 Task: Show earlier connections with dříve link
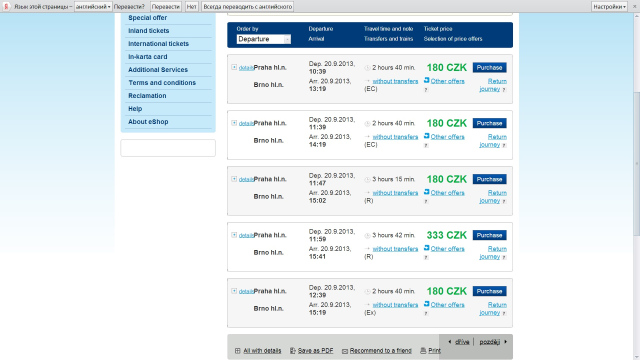coord(462,342)
